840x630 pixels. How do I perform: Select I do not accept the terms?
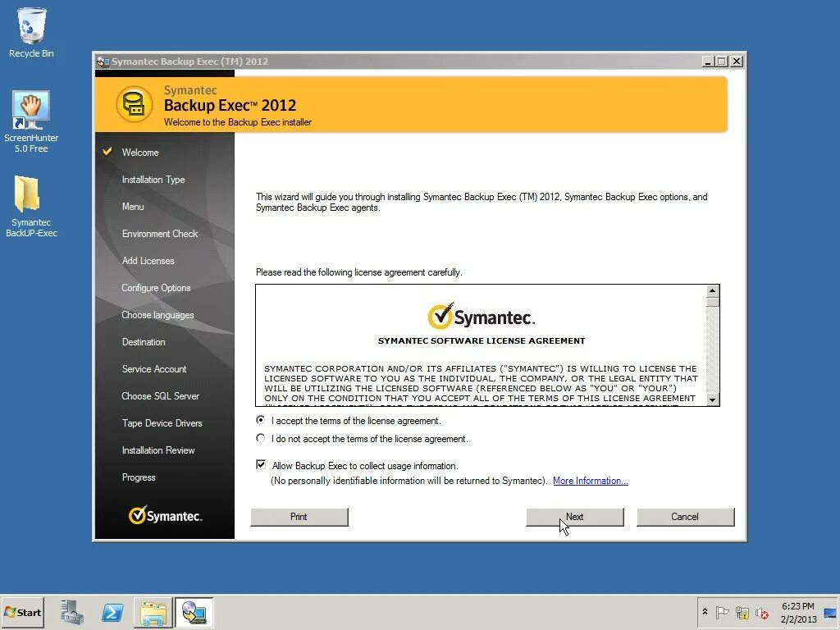(260, 438)
